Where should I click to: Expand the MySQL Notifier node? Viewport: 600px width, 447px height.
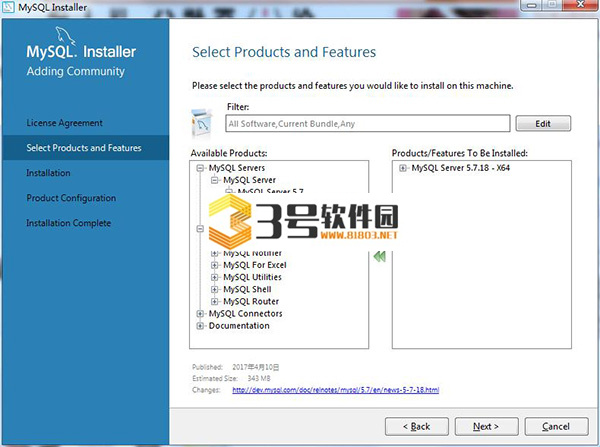point(214,253)
